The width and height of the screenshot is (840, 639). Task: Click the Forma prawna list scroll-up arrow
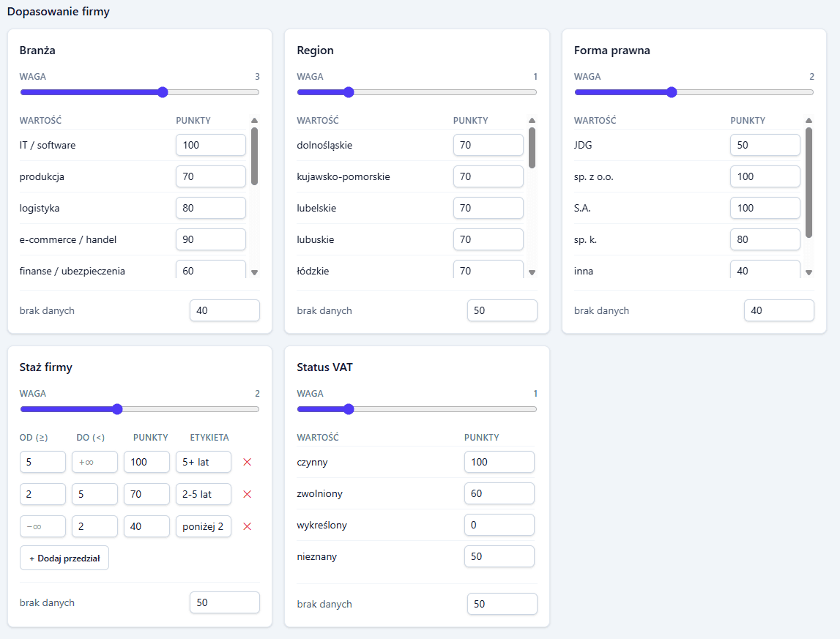809,121
